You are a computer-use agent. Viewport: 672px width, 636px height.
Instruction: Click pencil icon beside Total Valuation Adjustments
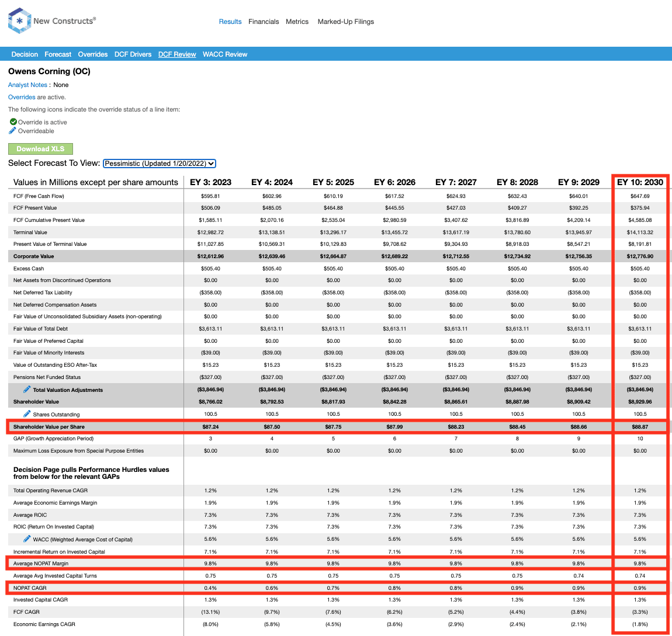pyautogui.click(x=27, y=390)
